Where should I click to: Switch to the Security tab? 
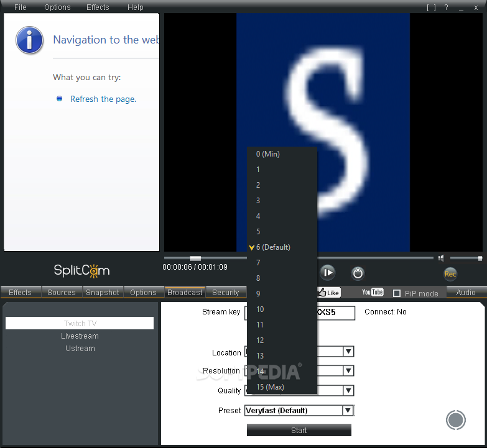(x=226, y=292)
